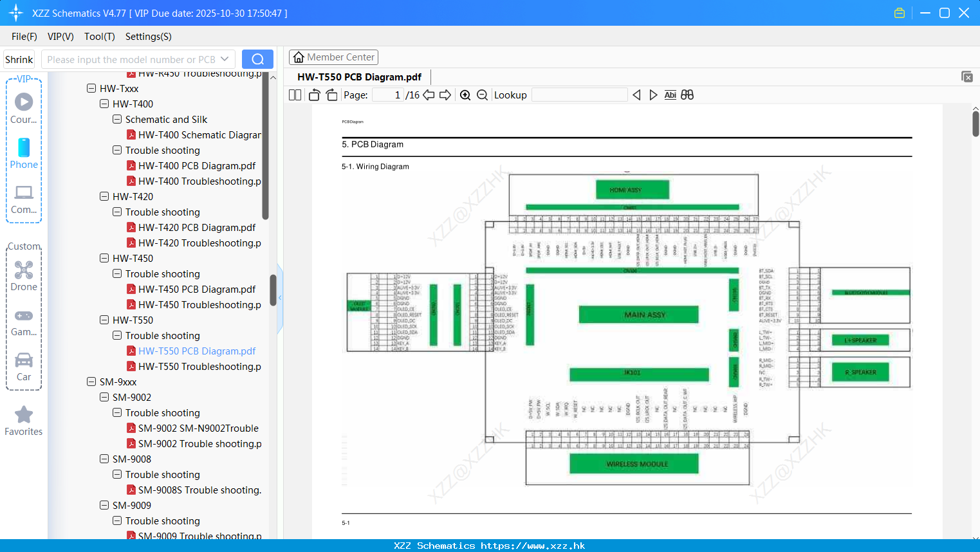Open SM-9008S Trouble shooting file
Screen dimensions: 980x552
(194, 490)
